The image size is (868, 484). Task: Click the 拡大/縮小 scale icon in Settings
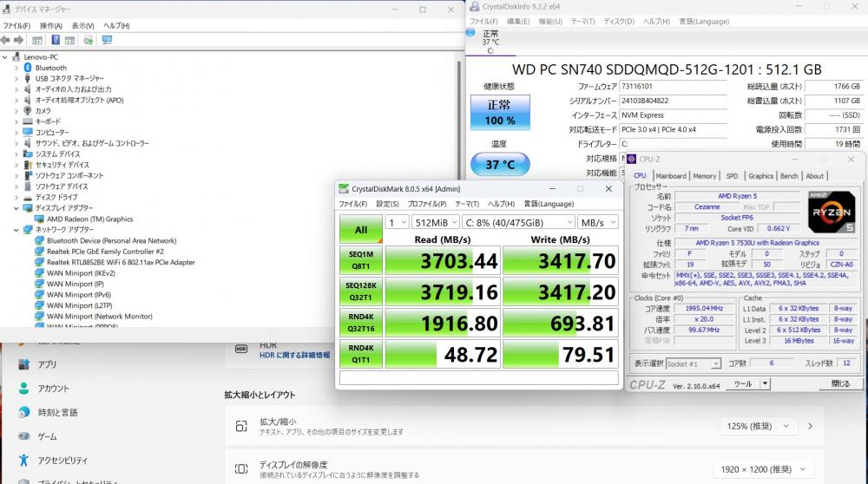click(x=241, y=426)
